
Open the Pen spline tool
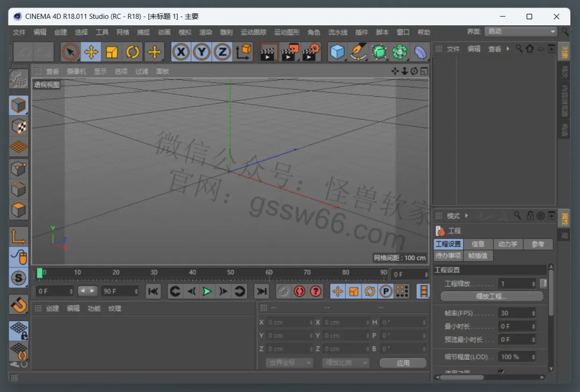point(358,52)
